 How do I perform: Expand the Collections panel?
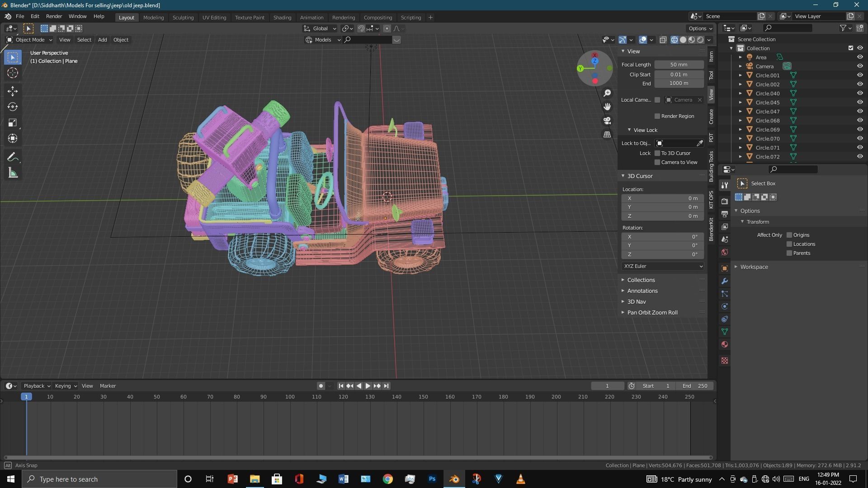pyautogui.click(x=641, y=280)
